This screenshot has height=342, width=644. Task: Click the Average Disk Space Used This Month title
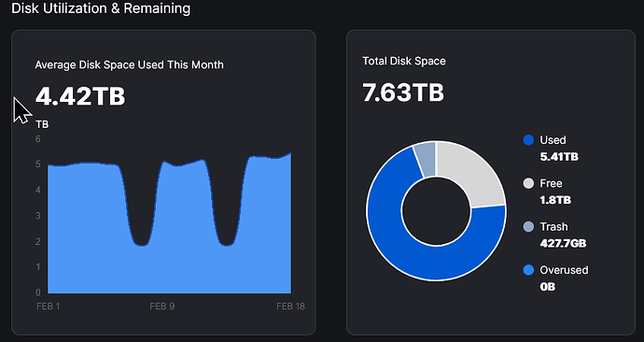[130, 65]
